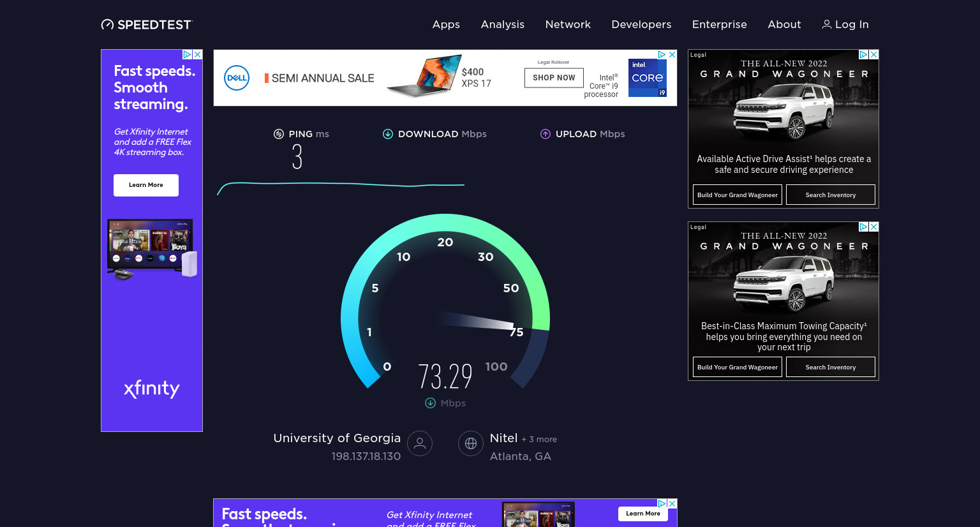
Task: Click the Dell logo in banner ad
Action: click(237, 78)
